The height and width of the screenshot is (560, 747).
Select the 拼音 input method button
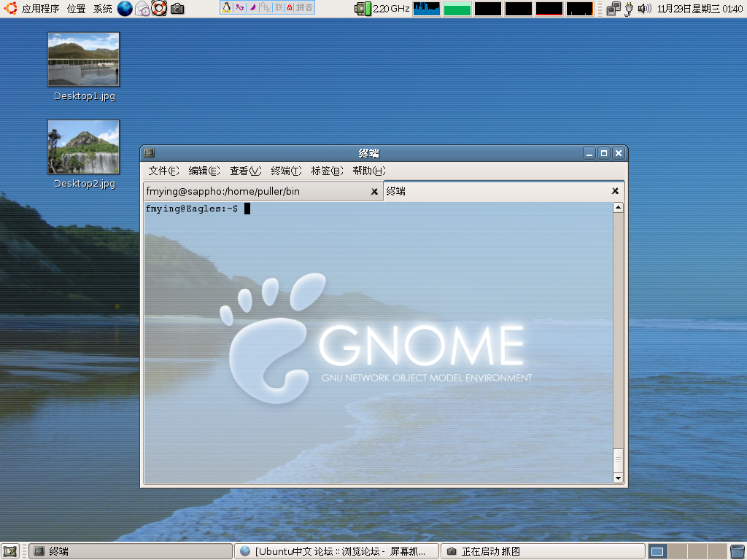coord(304,7)
